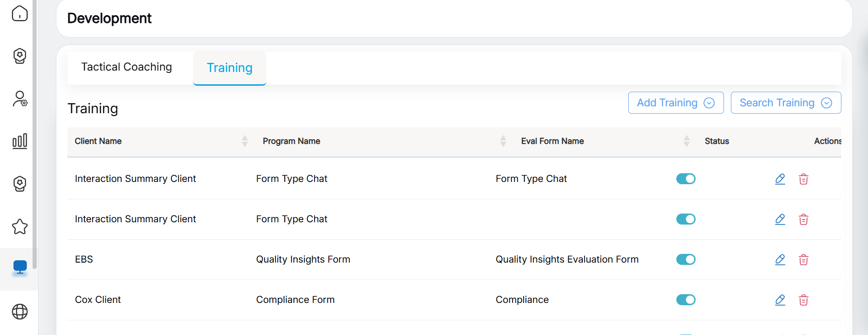Disable status switch for Cox Client
Image resolution: width=868 pixels, height=335 pixels.
click(686, 300)
